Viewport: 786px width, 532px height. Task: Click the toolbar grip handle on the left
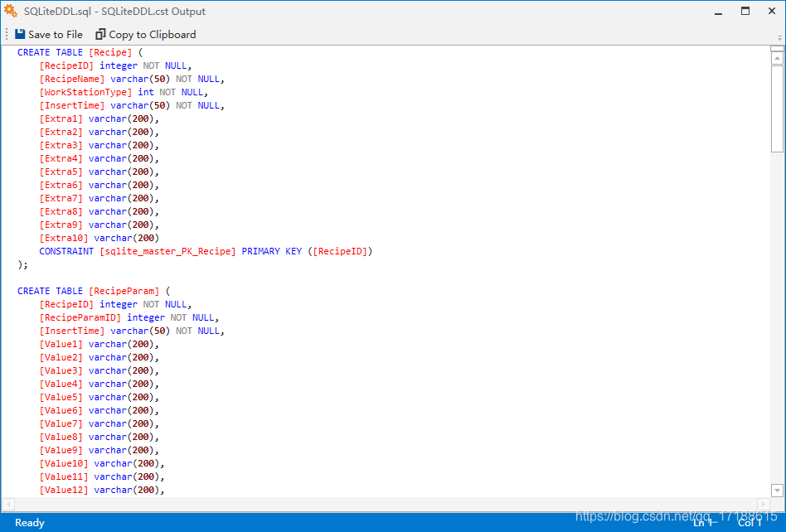tap(6, 34)
